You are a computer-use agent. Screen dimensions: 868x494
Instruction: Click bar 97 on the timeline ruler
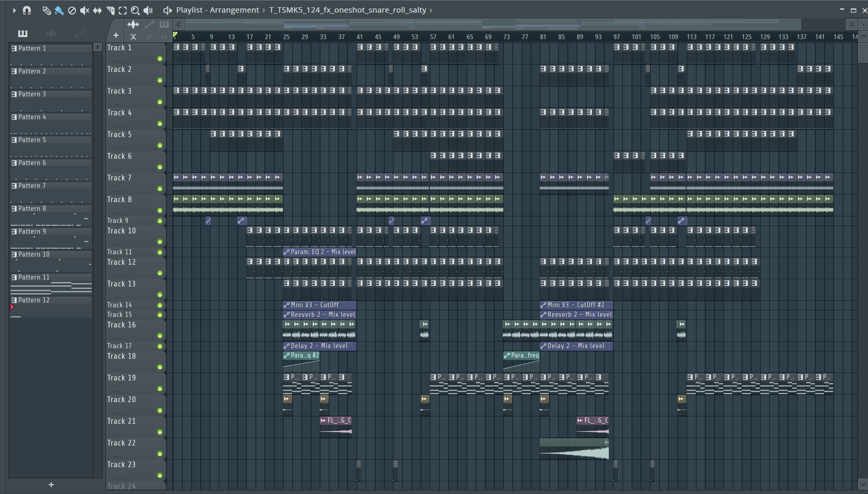[616, 37]
